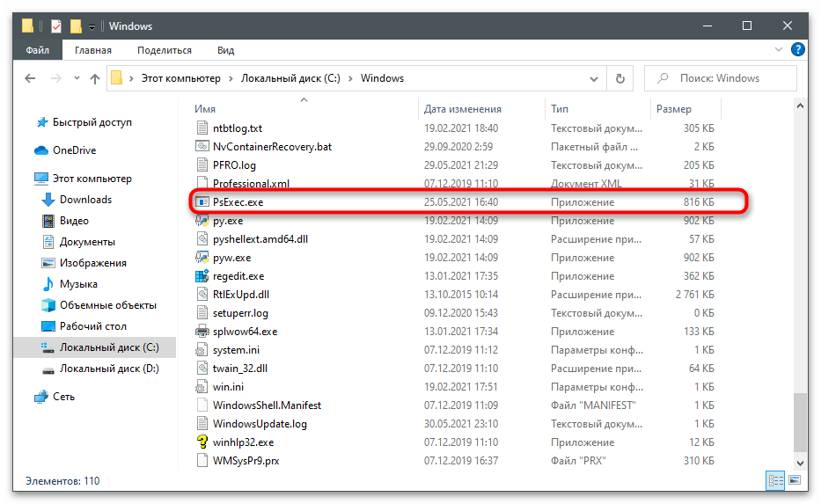
Task: Click the winhlp32.exe help icon
Action: tap(202, 442)
